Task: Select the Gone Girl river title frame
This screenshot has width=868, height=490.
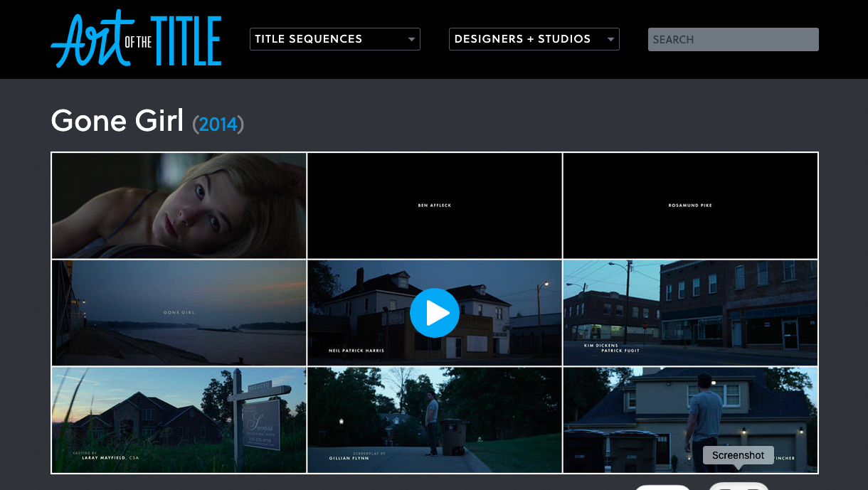Action: tap(179, 313)
